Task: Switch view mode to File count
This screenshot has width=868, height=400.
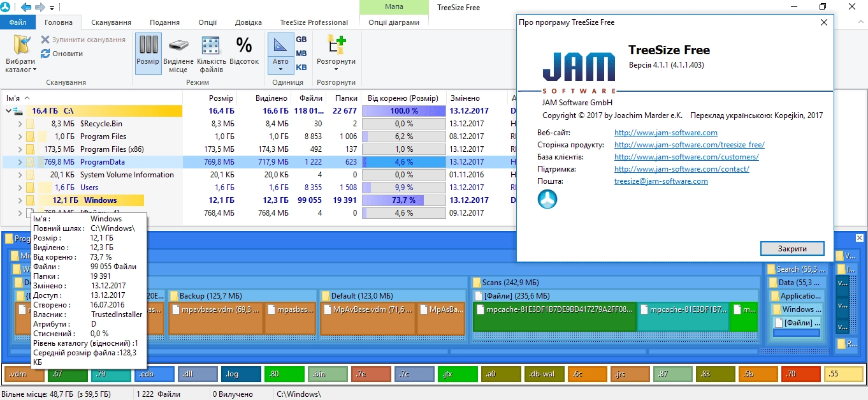Action: (x=211, y=55)
